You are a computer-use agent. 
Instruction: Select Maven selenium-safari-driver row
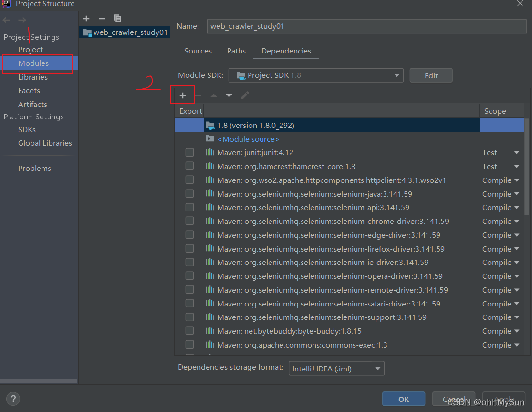coord(349,304)
